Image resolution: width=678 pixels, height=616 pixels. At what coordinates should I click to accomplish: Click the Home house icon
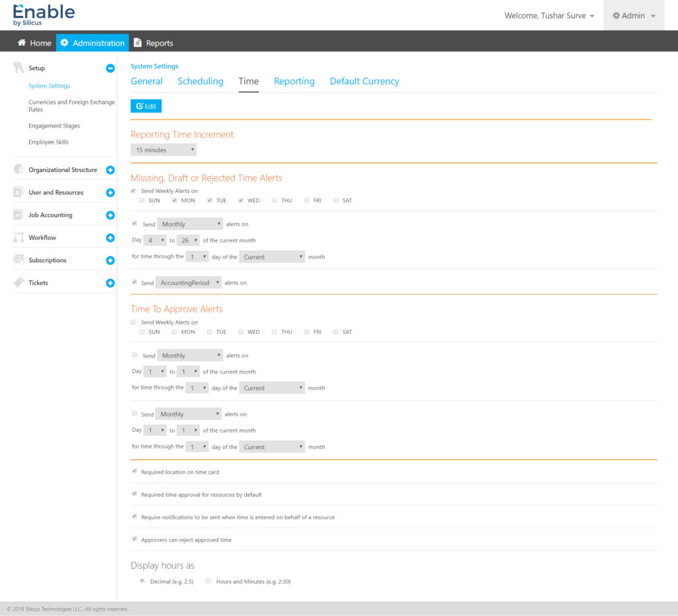point(22,42)
